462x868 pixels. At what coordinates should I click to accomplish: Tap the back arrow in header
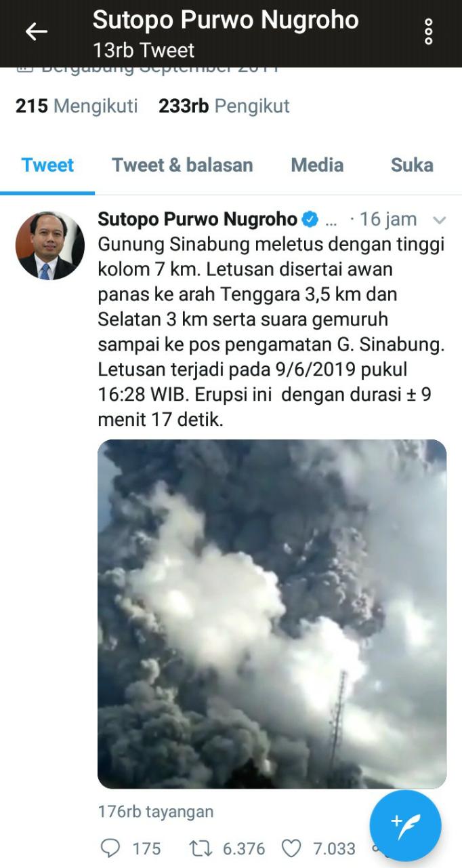coord(36,31)
